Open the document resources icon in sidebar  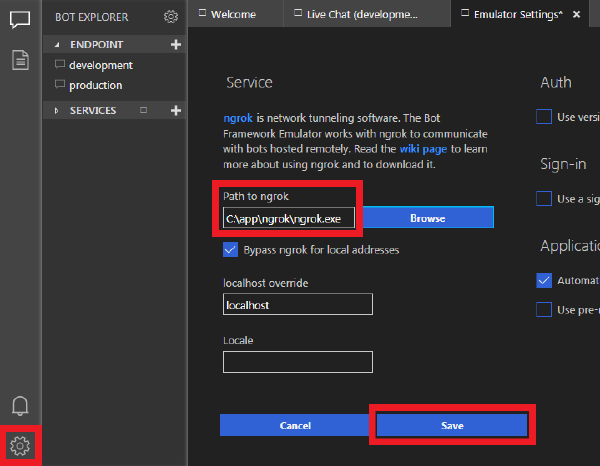tap(20, 60)
